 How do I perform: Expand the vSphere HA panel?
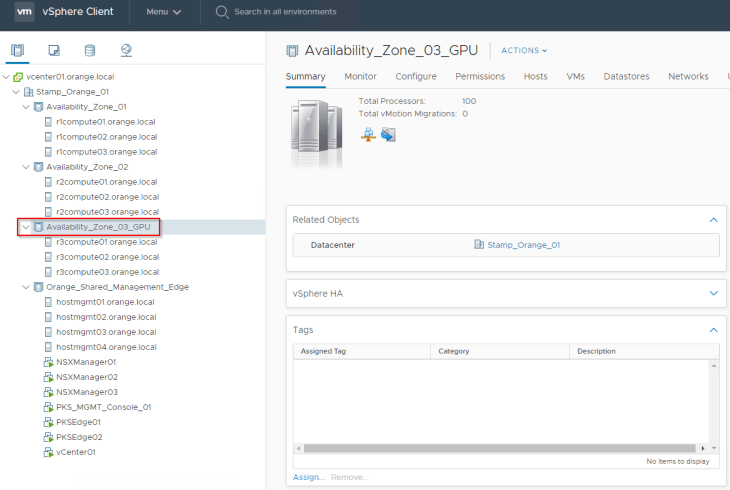click(x=713, y=293)
